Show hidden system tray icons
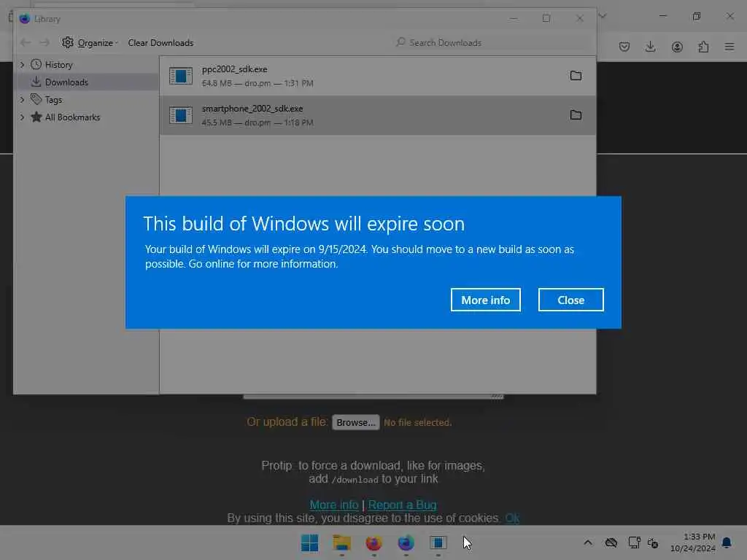 point(588,542)
